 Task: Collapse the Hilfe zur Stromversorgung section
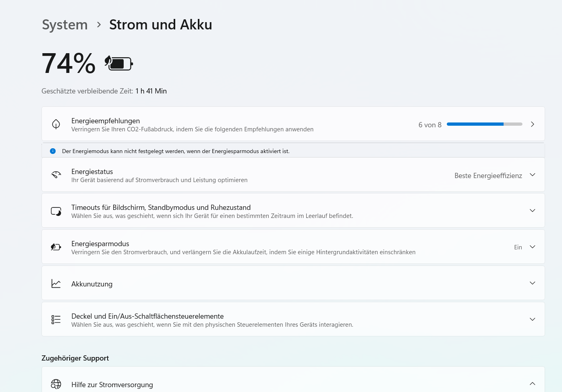532,384
